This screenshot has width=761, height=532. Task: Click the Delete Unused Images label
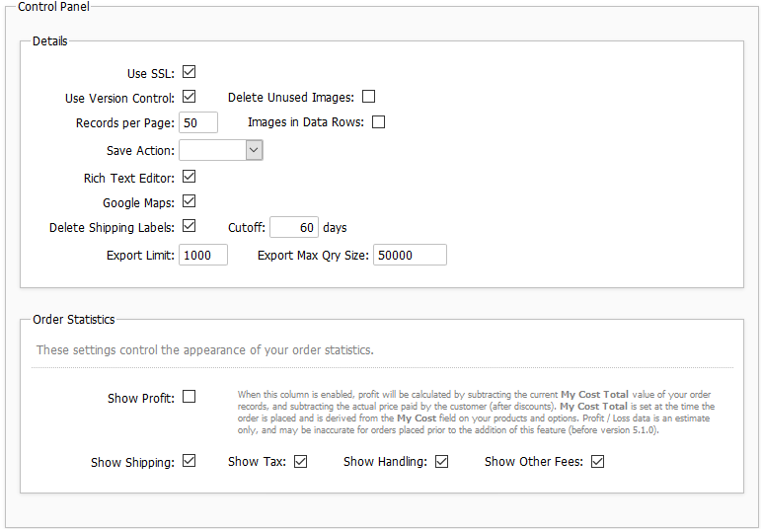tap(290, 98)
